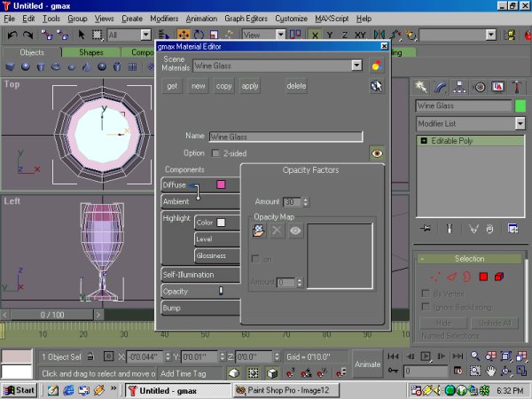Enable the By Vertex checkbox

425,293
